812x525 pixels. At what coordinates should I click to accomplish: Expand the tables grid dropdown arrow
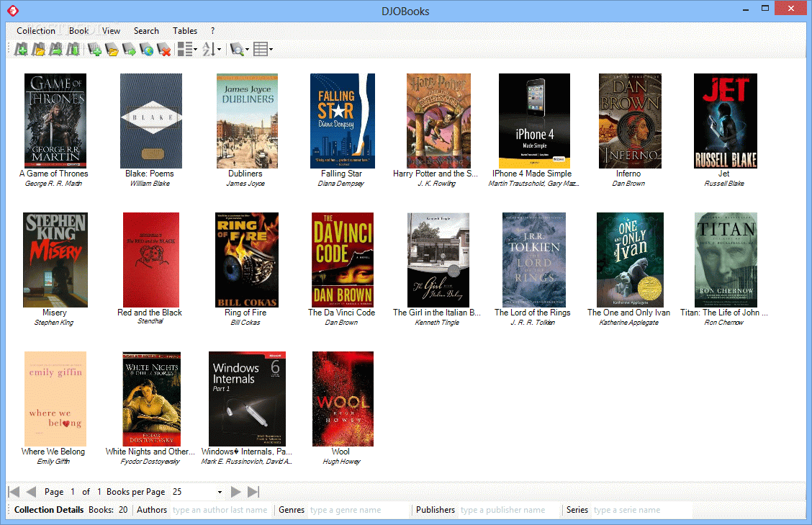click(x=271, y=50)
